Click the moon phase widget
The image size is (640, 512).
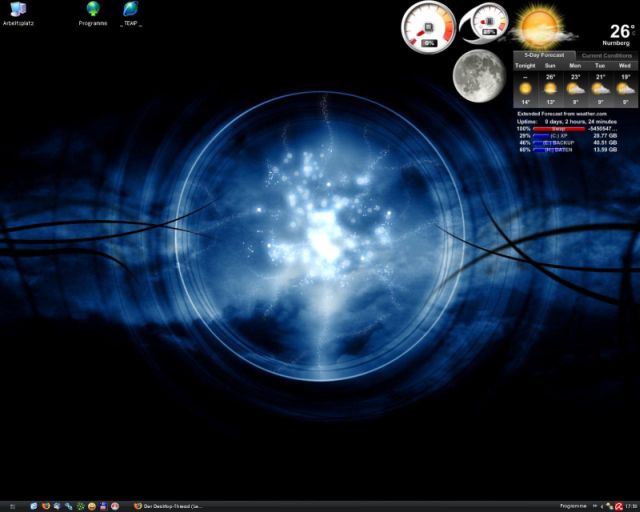click(x=478, y=75)
